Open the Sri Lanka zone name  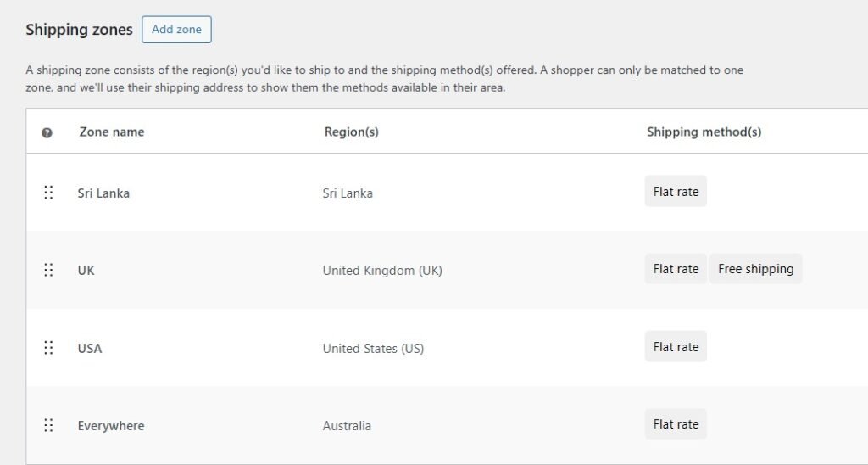tap(103, 193)
